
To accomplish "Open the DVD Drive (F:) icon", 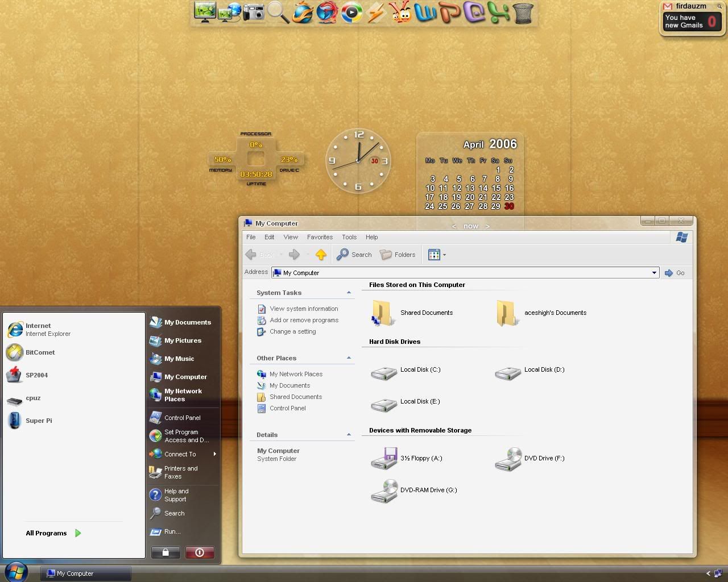I will [x=508, y=459].
